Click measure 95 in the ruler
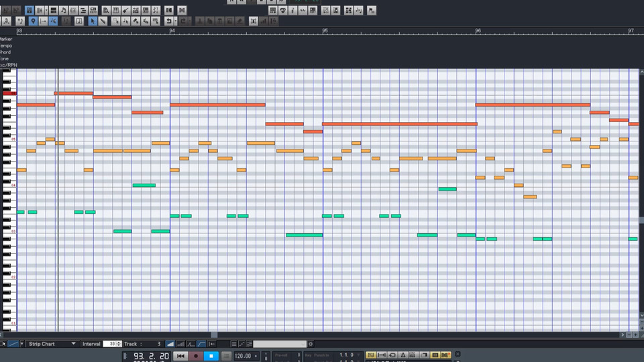Viewport: 644px width, 362px height. 325,31
